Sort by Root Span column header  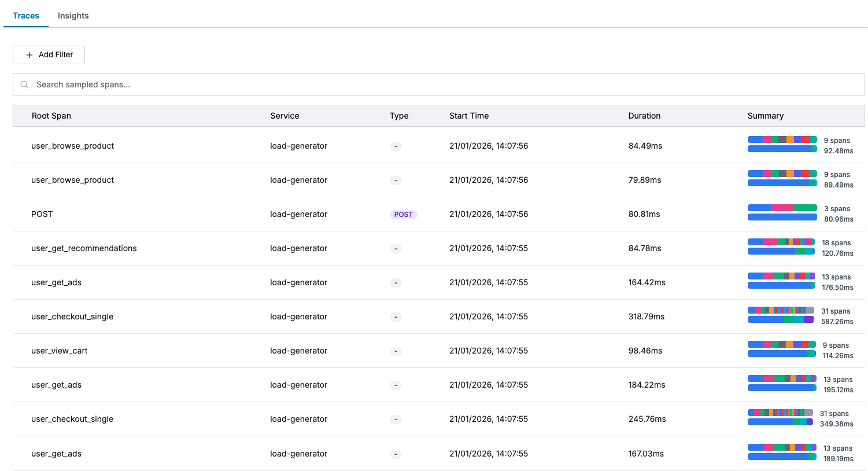(51, 116)
